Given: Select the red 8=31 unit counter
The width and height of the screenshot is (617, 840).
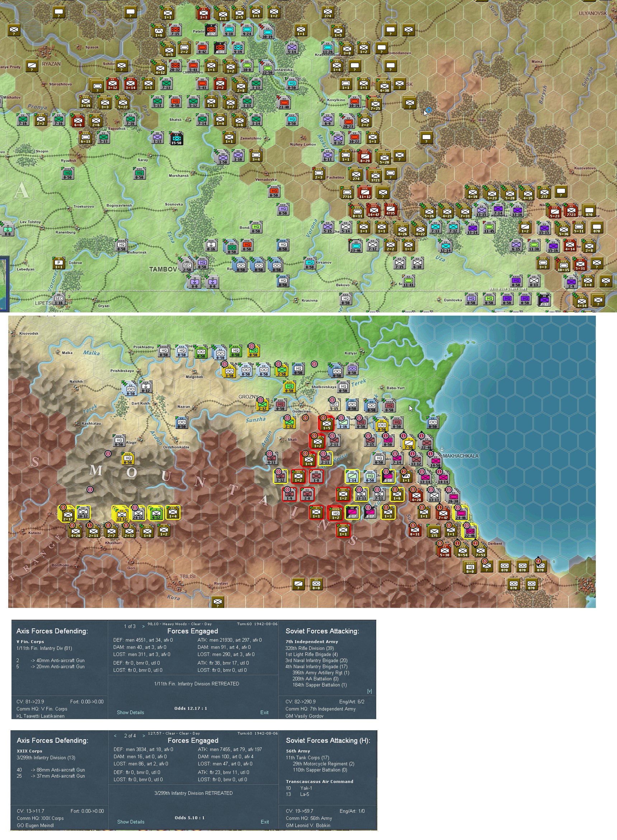Looking at the screenshot, I should coord(415,530).
